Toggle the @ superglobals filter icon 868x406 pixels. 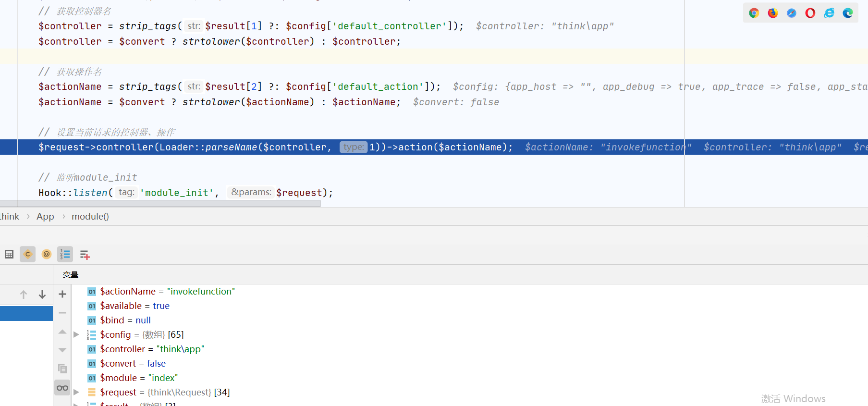click(x=46, y=254)
